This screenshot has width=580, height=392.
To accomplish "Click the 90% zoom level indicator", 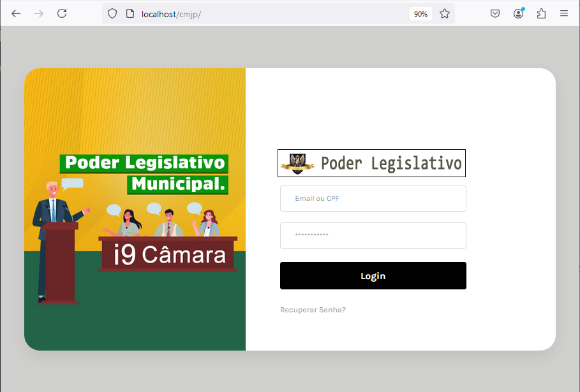I will pos(420,14).
